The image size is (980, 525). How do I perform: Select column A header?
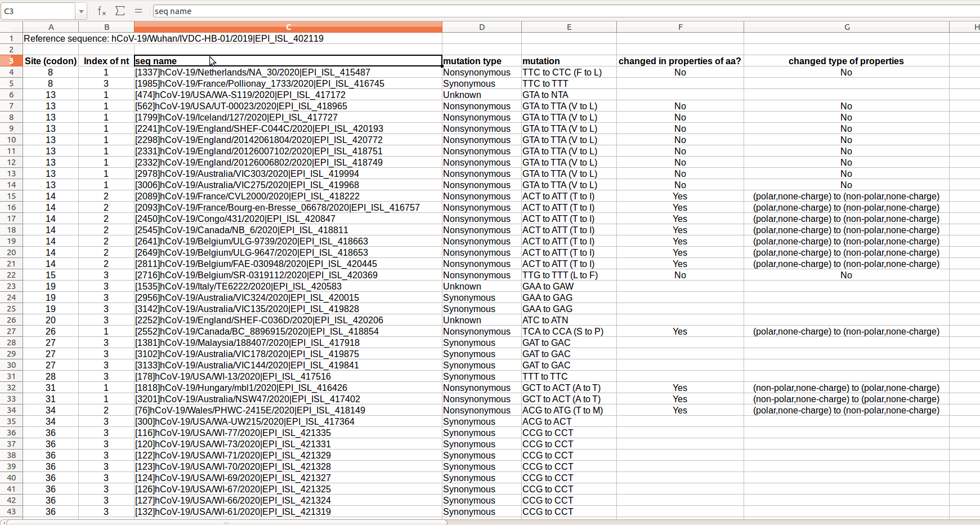[51, 27]
